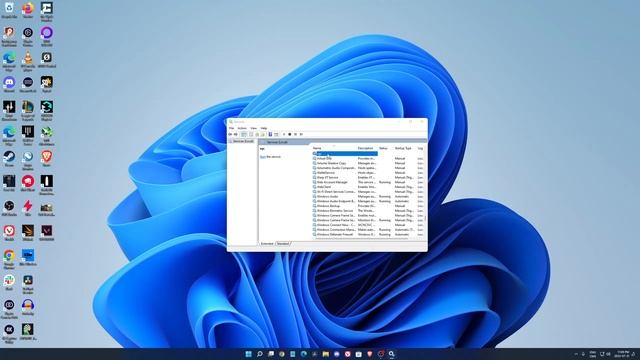This screenshot has height=360, width=640.
Task: Open the Recycle Bin desktop icon
Action: coord(9,10)
